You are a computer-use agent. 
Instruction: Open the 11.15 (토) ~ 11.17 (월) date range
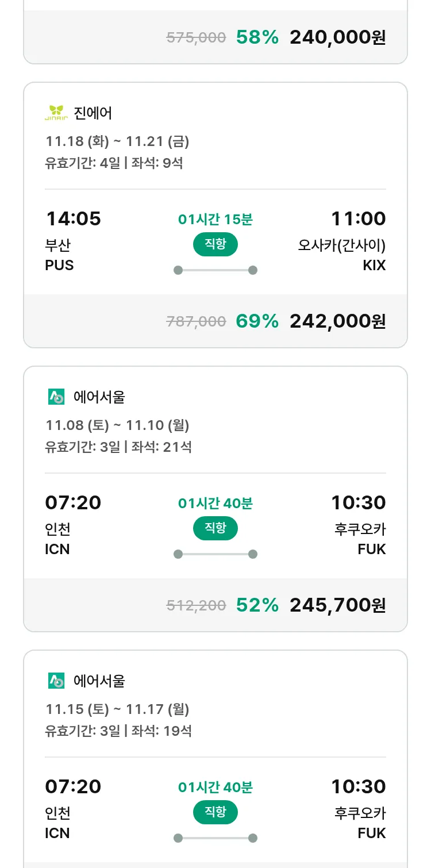click(x=117, y=709)
